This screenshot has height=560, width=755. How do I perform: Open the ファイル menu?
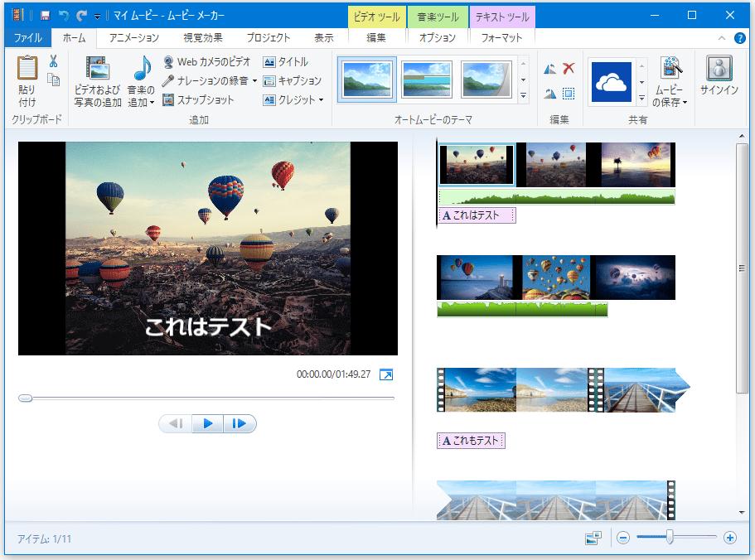(x=27, y=37)
